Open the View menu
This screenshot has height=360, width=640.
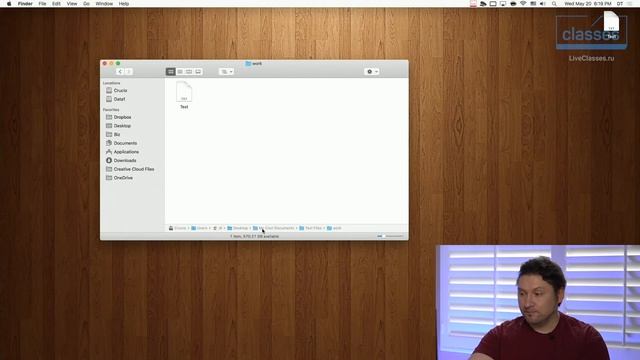point(72,4)
